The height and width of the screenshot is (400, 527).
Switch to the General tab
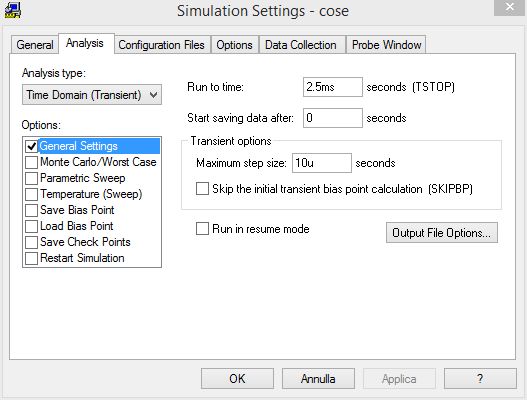(x=35, y=45)
